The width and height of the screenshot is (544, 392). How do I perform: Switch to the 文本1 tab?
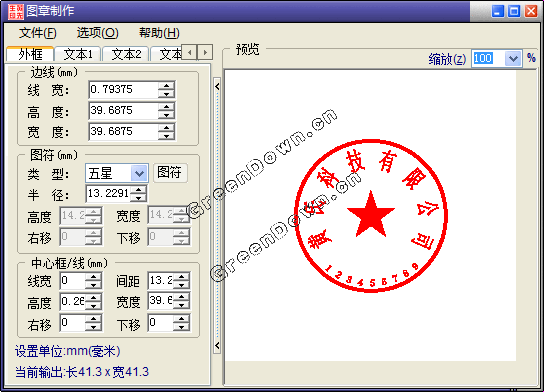click(78, 54)
